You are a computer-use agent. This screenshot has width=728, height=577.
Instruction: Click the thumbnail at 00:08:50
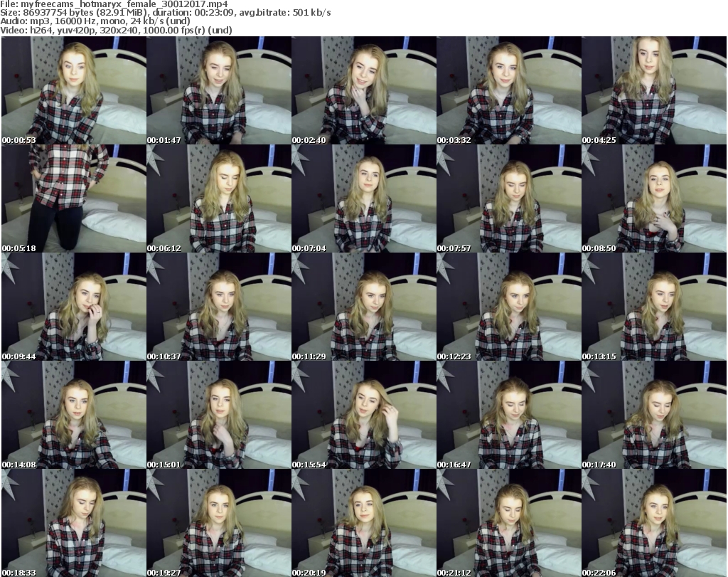click(654, 198)
